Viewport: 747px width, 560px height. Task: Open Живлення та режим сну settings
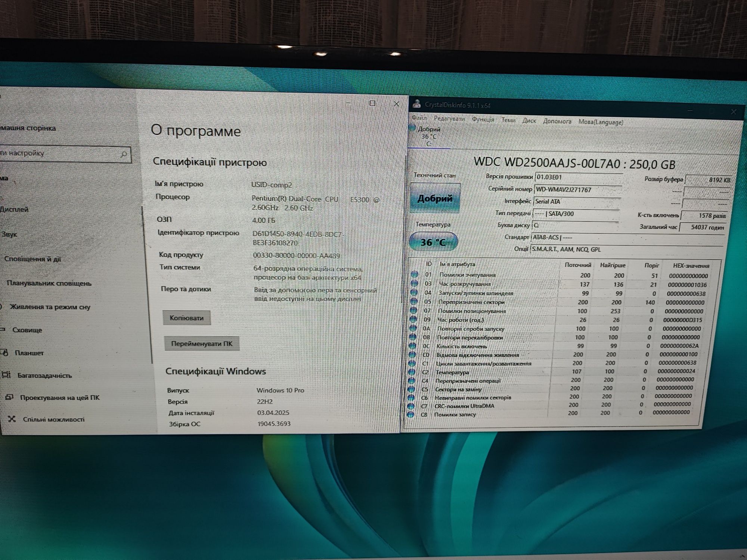(50, 307)
